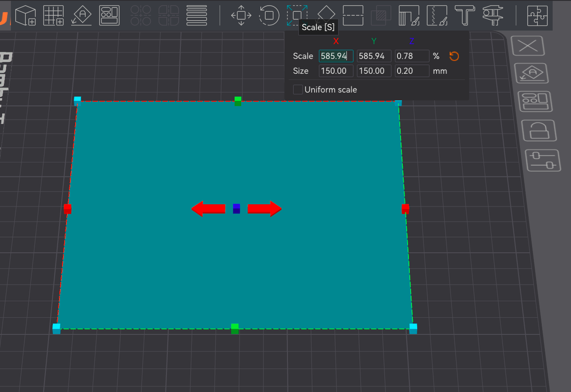The height and width of the screenshot is (392, 571).
Task: Select the Move tool
Action: click(x=241, y=15)
